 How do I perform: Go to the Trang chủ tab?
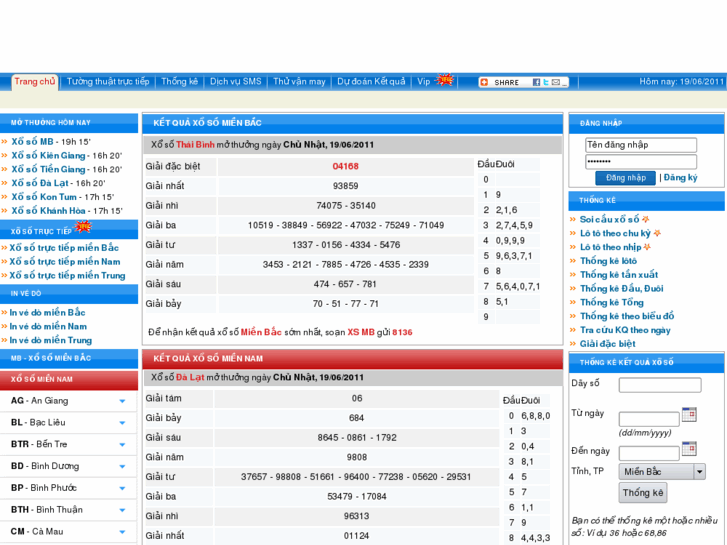click(35, 82)
